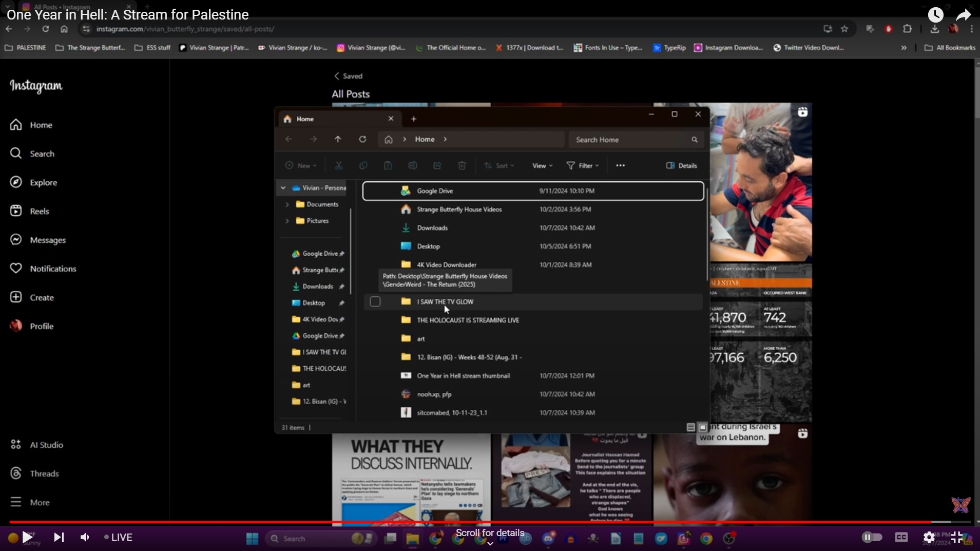Expand Pictures folder in navigation tree

pyautogui.click(x=287, y=221)
